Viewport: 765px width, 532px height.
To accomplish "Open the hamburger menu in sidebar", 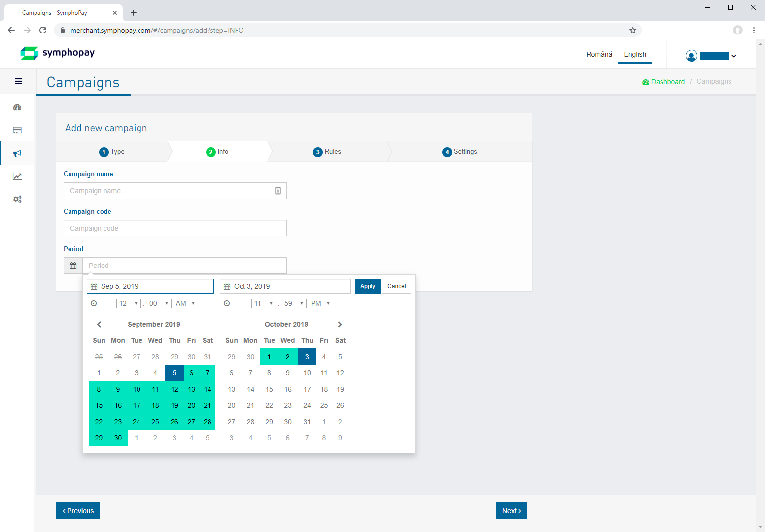I will point(18,81).
